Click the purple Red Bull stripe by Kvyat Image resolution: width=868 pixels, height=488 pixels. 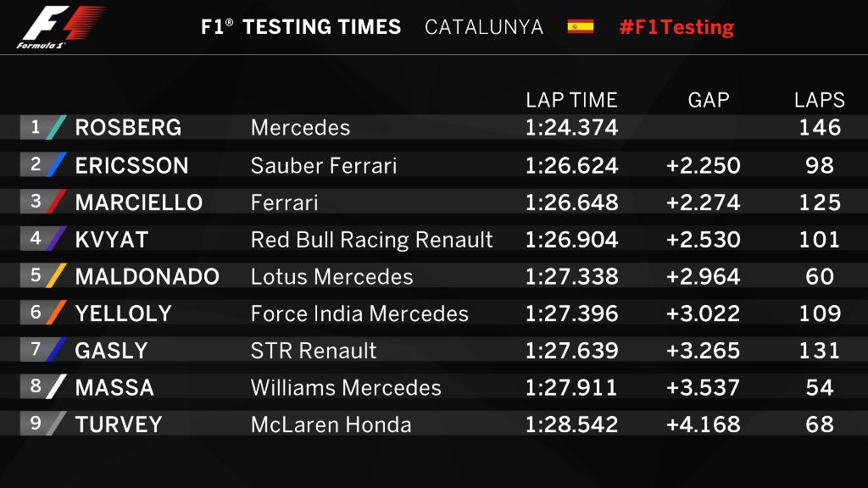[x=57, y=239]
